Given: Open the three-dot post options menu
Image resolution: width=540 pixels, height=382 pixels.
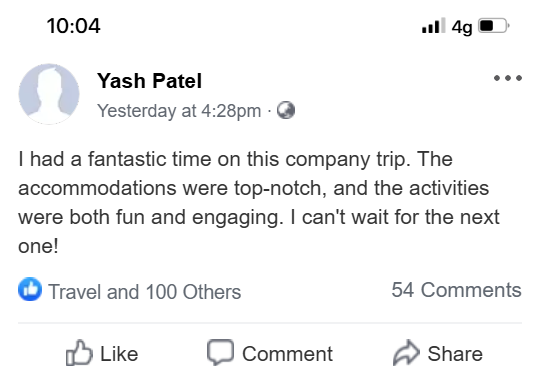Looking at the screenshot, I should pyautogui.click(x=508, y=78).
